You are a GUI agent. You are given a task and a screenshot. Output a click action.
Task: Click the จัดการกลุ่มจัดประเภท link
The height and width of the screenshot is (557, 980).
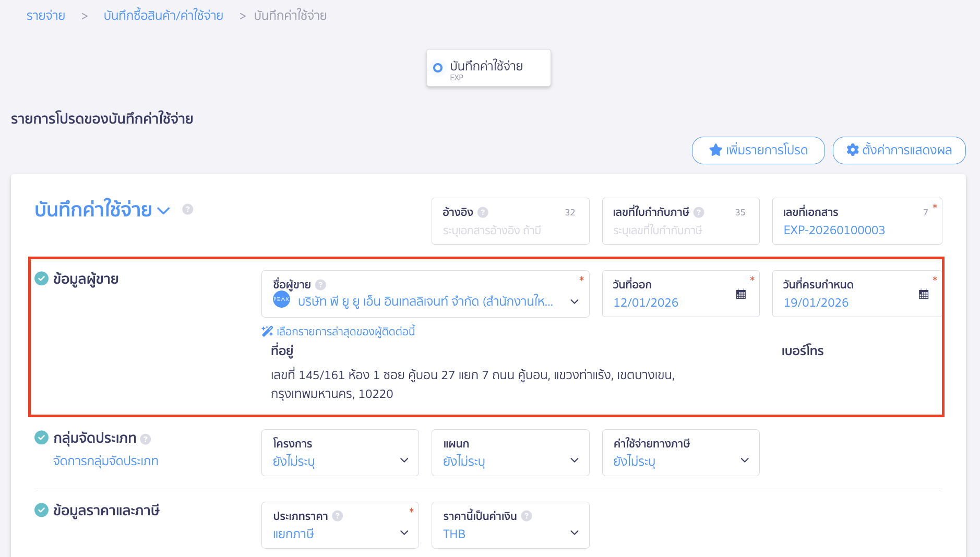[x=106, y=460]
